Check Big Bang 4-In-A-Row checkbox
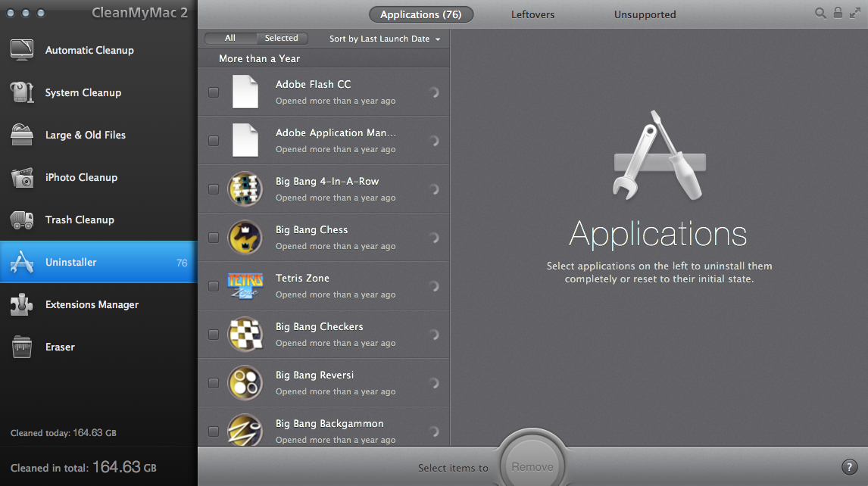This screenshot has width=868, height=486. pos(214,189)
